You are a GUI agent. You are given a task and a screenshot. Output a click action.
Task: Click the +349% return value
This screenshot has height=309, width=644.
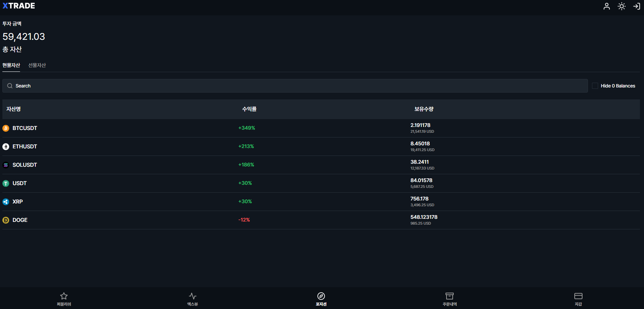click(x=247, y=128)
